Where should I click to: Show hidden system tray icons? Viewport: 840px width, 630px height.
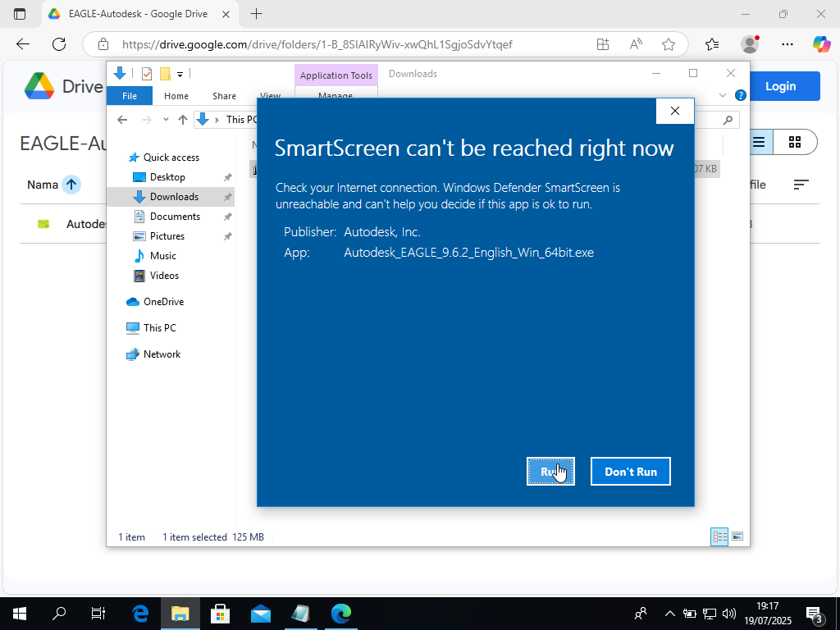point(669,613)
